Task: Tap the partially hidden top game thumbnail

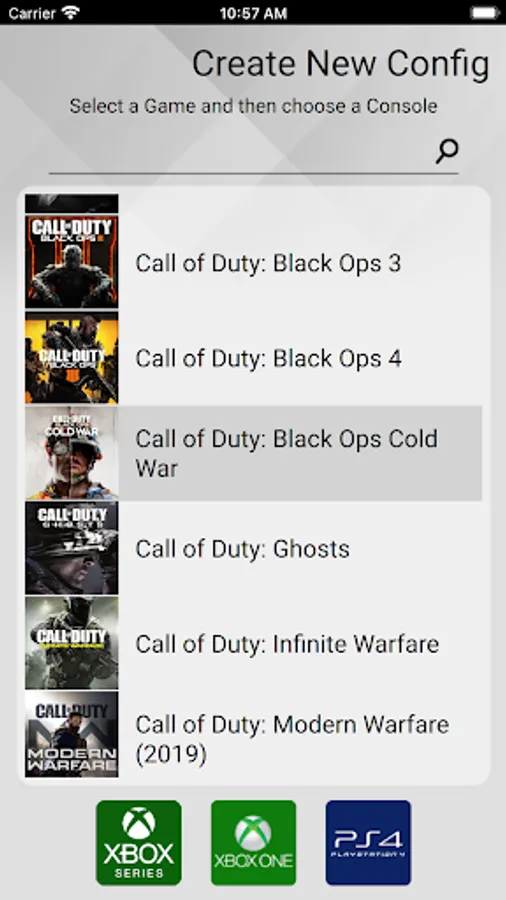Action: click(72, 204)
